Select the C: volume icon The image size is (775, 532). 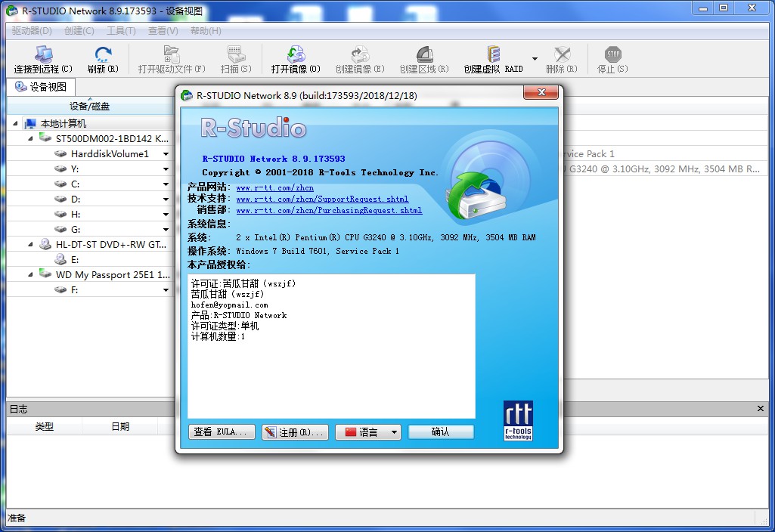click(x=60, y=184)
